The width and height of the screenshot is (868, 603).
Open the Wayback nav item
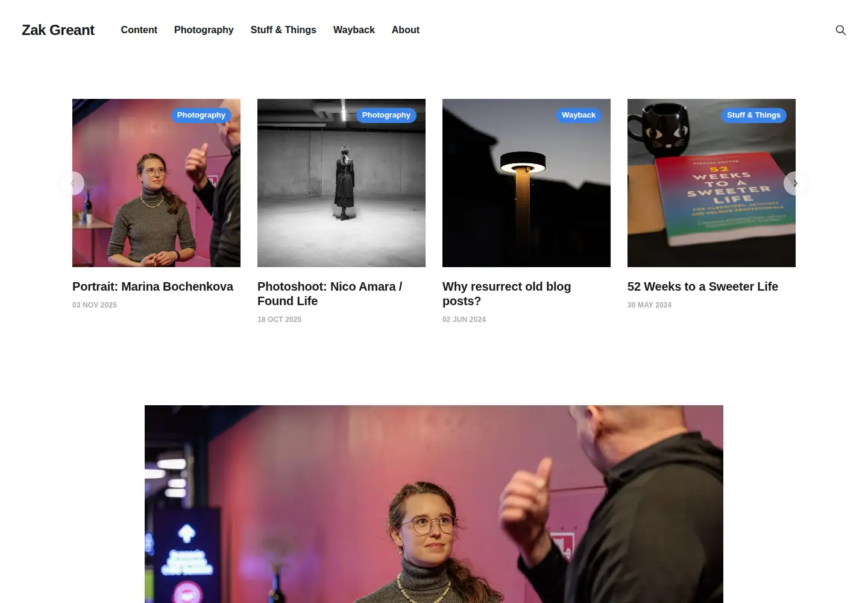click(354, 30)
